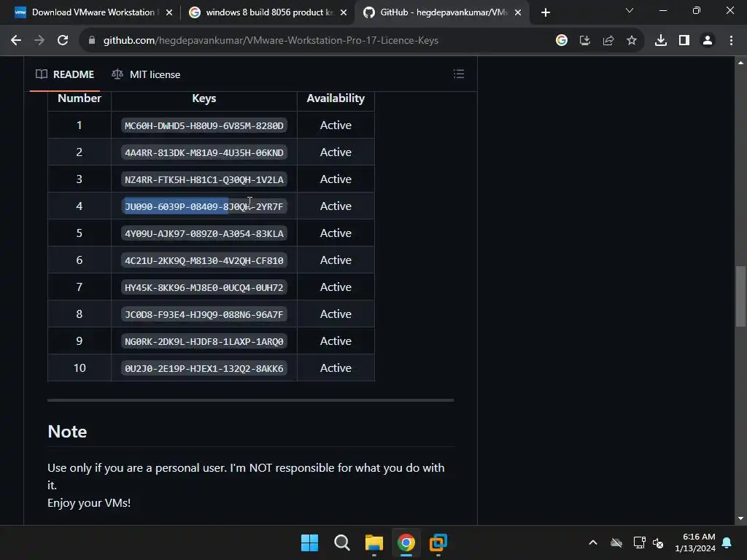747x560 pixels.
Task: Open the README tab
Action: [65, 74]
